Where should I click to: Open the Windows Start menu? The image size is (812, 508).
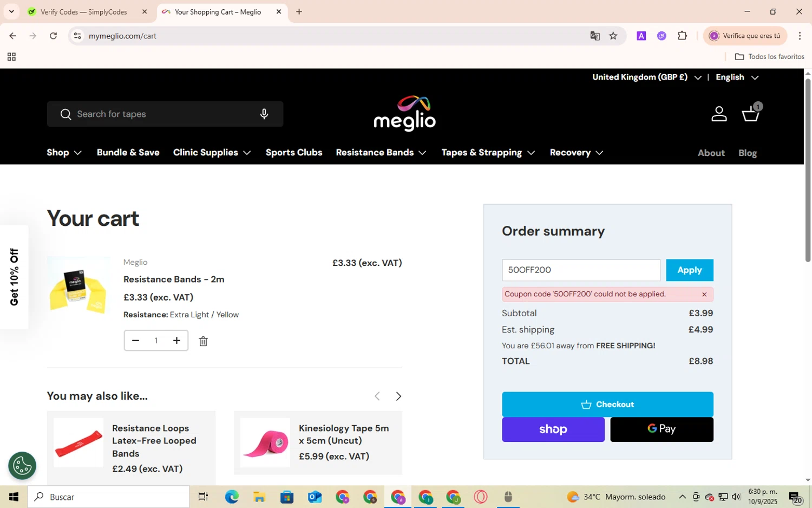(14, 497)
